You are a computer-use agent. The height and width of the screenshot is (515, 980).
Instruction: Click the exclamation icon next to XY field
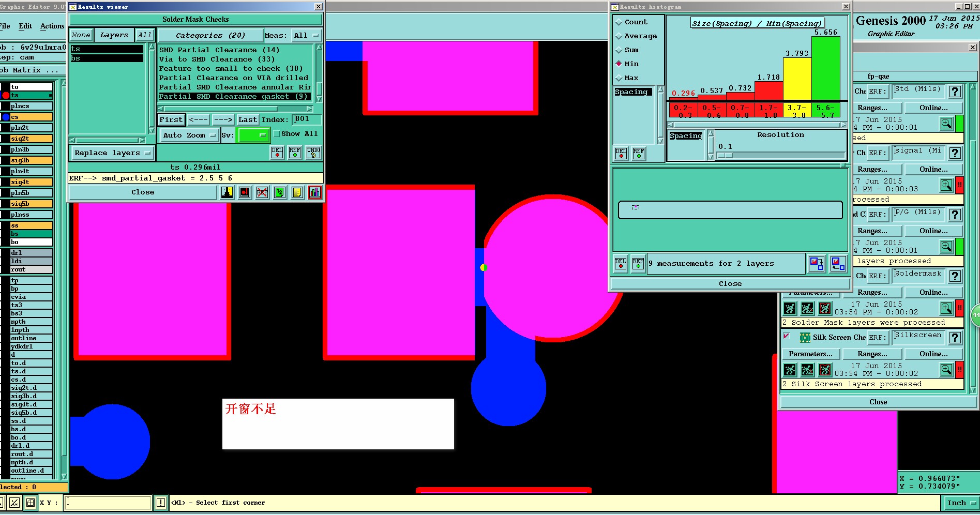coord(161,503)
